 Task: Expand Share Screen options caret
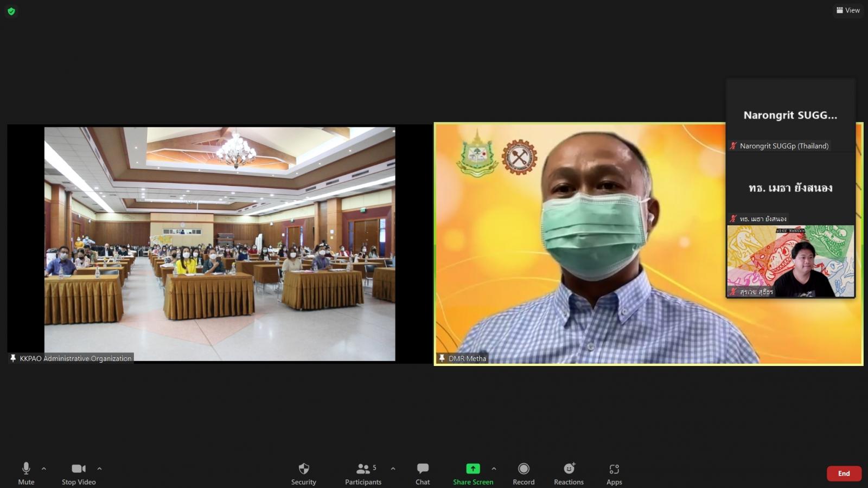(x=494, y=468)
